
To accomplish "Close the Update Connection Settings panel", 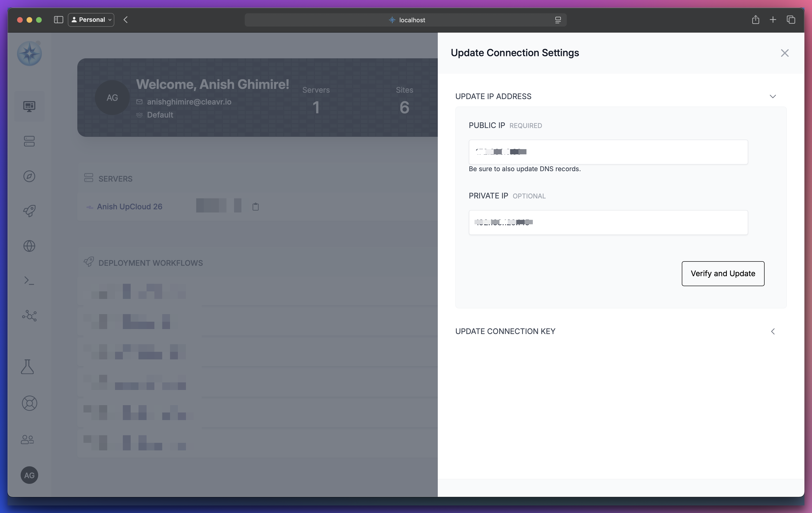I will [785, 53].
